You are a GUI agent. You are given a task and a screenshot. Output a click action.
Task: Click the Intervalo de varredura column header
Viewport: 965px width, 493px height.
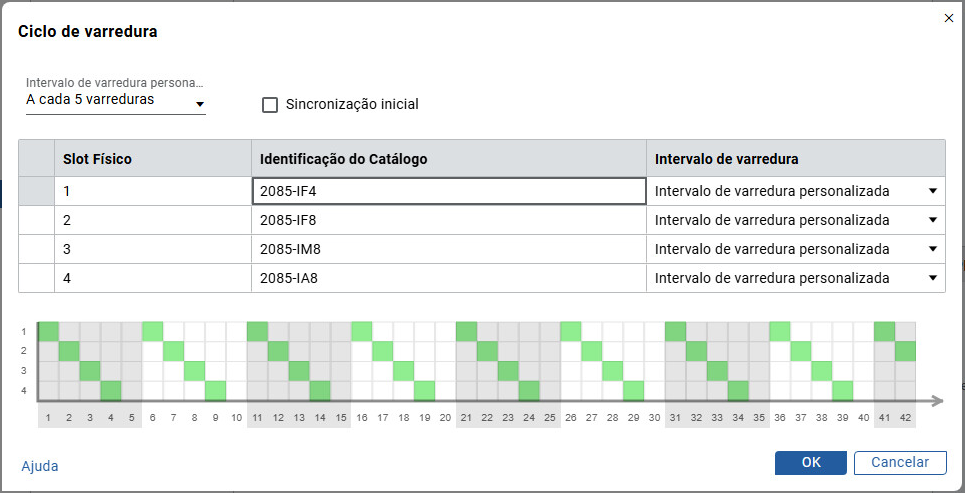[x=795, y=158]
